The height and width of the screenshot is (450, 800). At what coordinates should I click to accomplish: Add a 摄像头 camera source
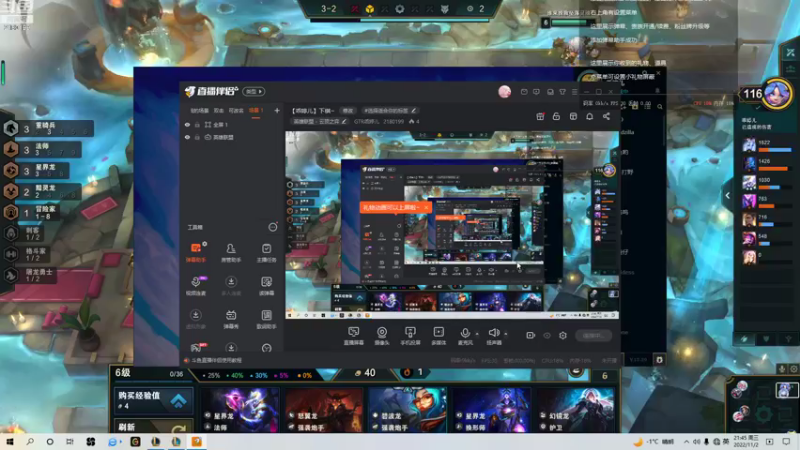[382, 336]
